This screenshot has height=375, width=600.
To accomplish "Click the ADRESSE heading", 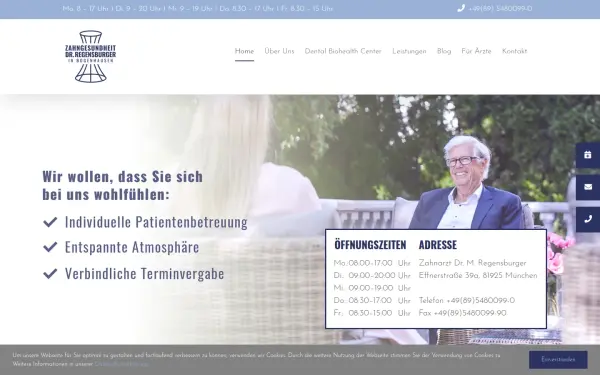I will [438, 245].
